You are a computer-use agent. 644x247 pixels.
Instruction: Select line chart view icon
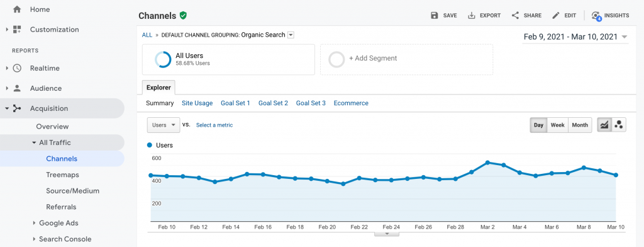(x=604, y=125)
